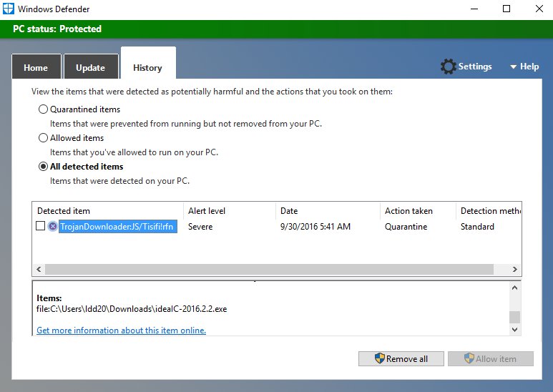Click the details pane scroll up arrow

tap(514, 288)
